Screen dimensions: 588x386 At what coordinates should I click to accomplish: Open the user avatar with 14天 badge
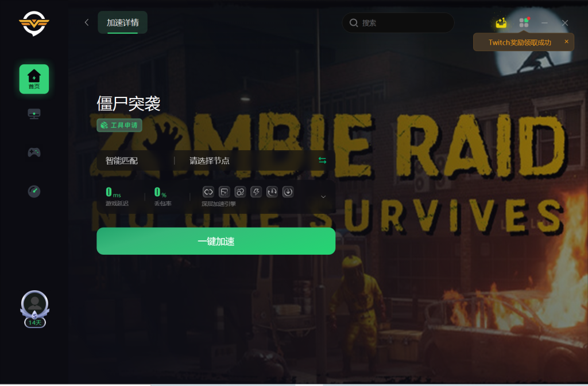pos(34,309)
